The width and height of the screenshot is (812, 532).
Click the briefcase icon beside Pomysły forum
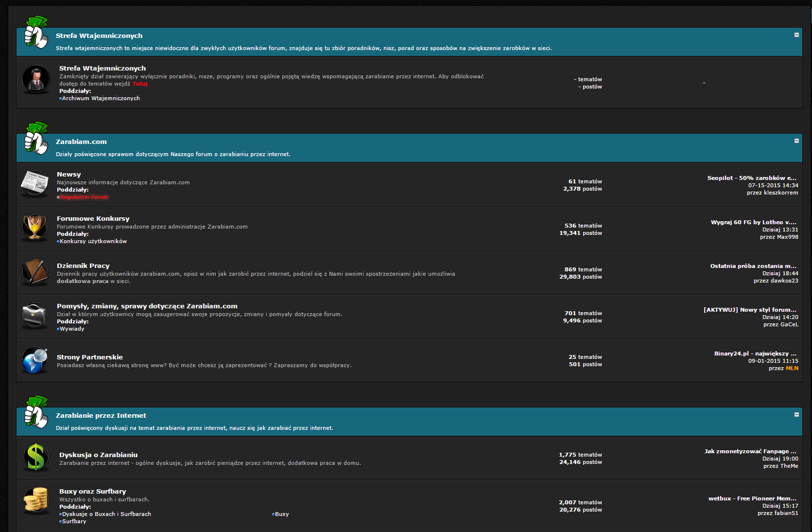tap(35, 315)
